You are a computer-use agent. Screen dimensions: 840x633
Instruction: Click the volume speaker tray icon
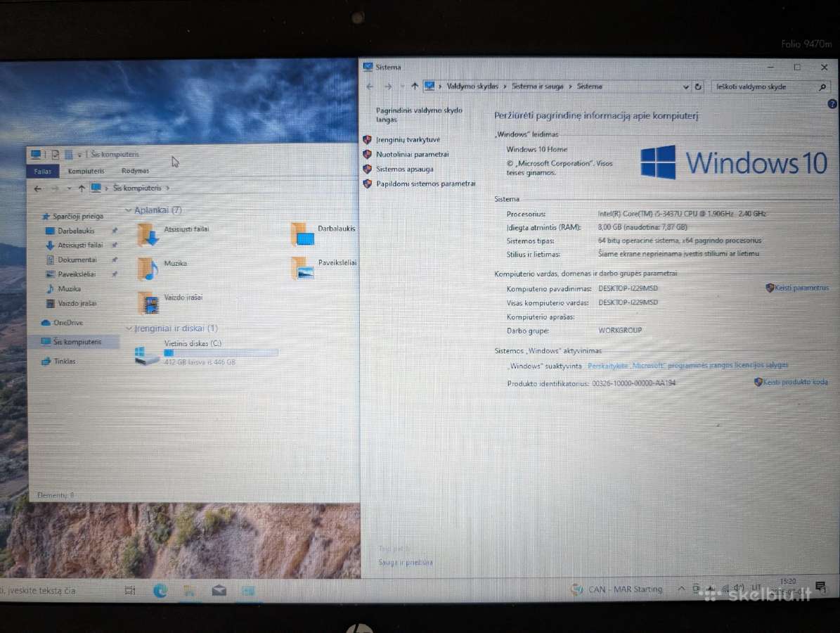[739, 588]
